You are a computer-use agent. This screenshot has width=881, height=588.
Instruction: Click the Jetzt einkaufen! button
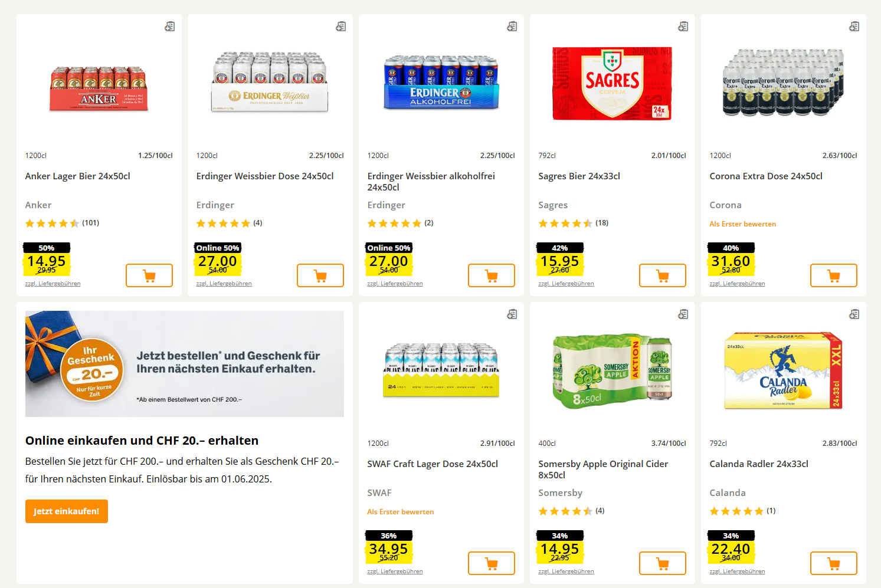67,511
